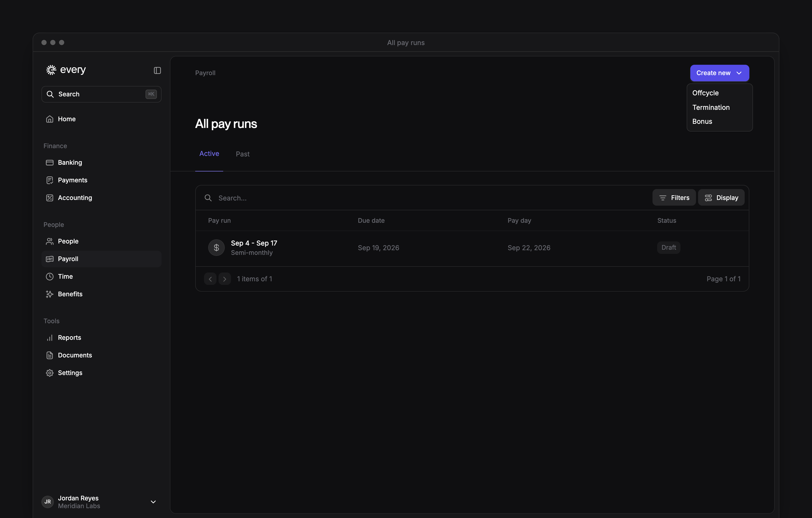The width and height of the screenshot is (812, 518).
Task: Click the ⌘K shortcut badge
Action: [151, 94]
